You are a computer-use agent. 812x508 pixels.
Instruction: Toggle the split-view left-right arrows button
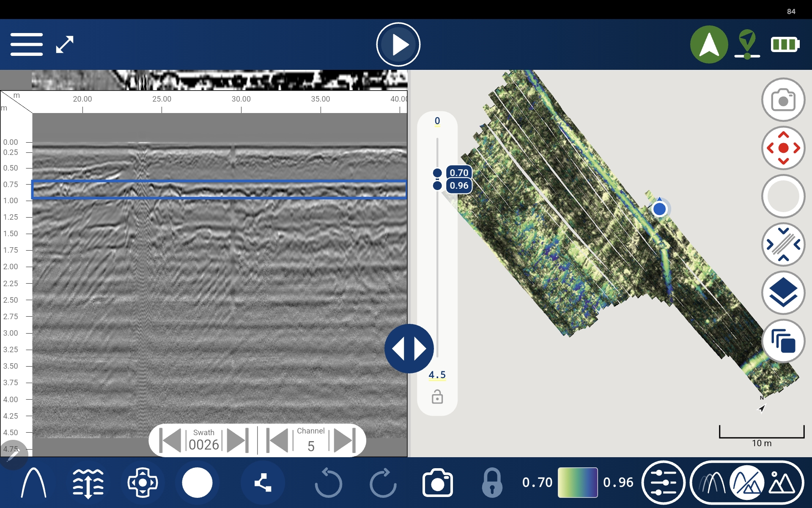tap(409, 349)
